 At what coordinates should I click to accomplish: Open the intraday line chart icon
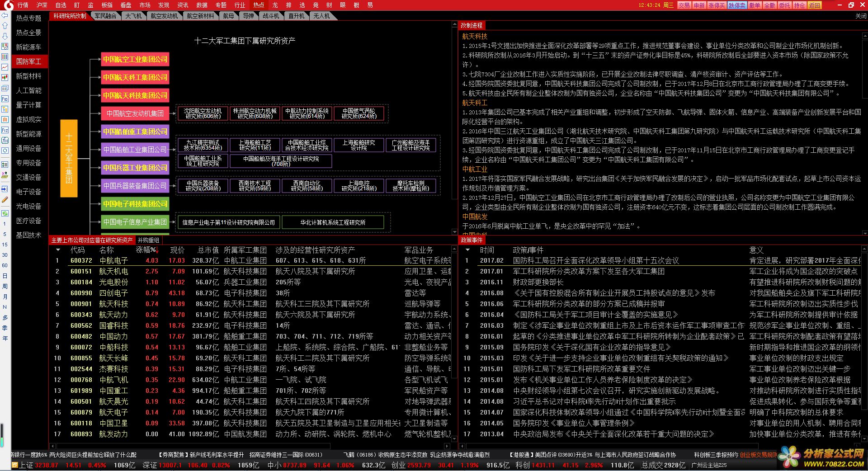click(x=5, y=67)
